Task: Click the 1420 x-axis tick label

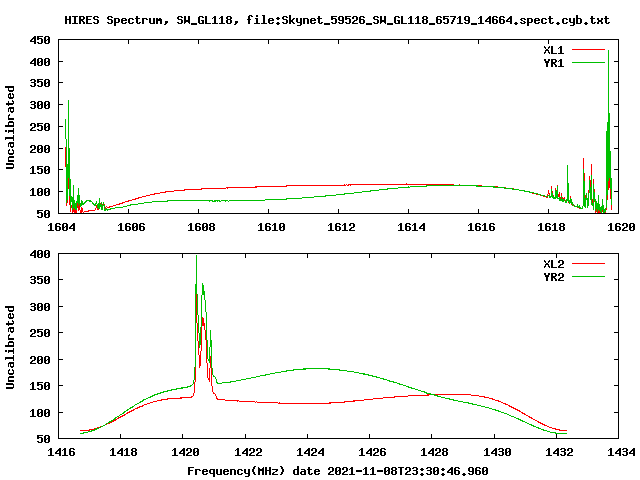Action: click(186, 452)
